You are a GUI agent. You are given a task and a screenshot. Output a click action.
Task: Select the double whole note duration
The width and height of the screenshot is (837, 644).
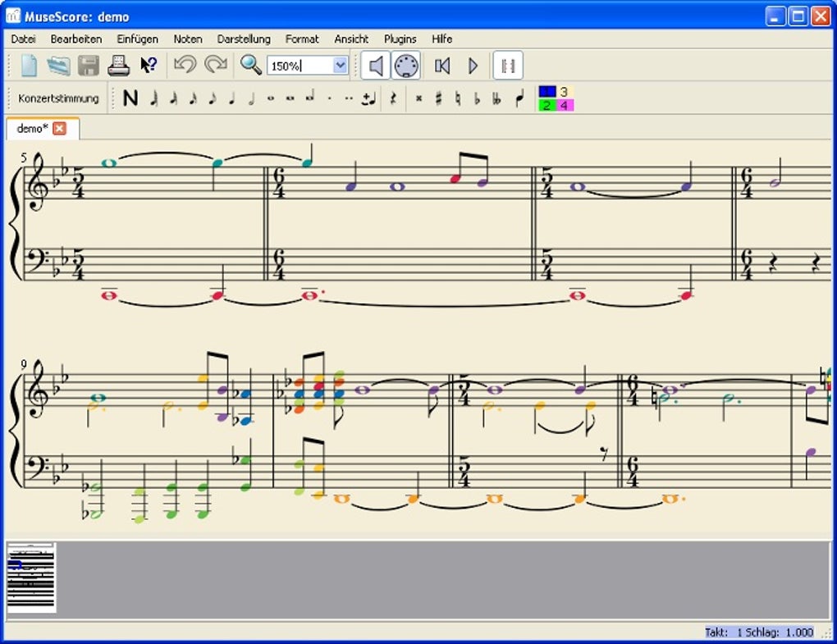click(290, 98)
